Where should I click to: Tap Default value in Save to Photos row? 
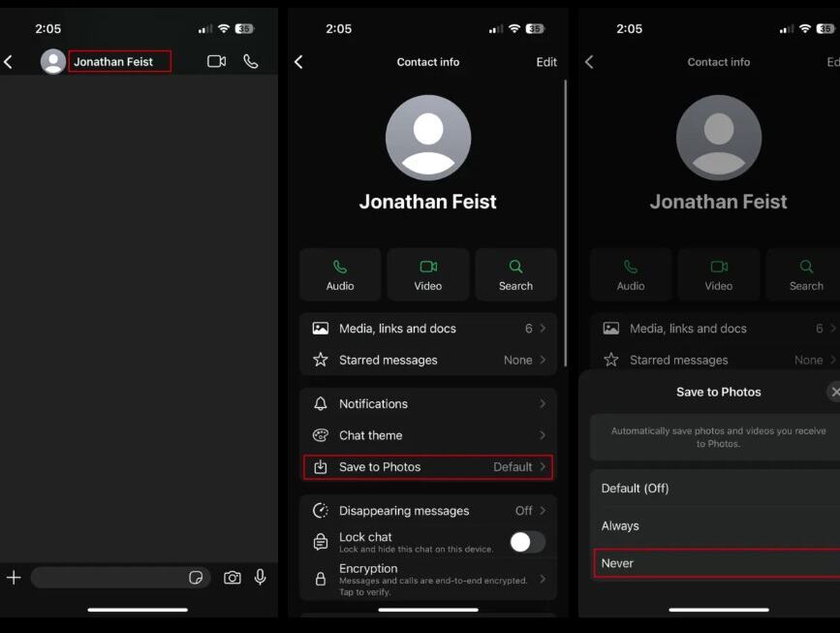click(x=513, y=467)
